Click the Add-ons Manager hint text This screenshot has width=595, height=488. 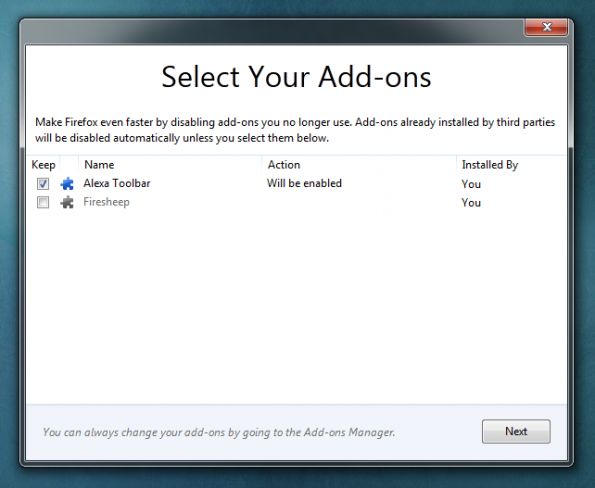(x=219, y=432)
